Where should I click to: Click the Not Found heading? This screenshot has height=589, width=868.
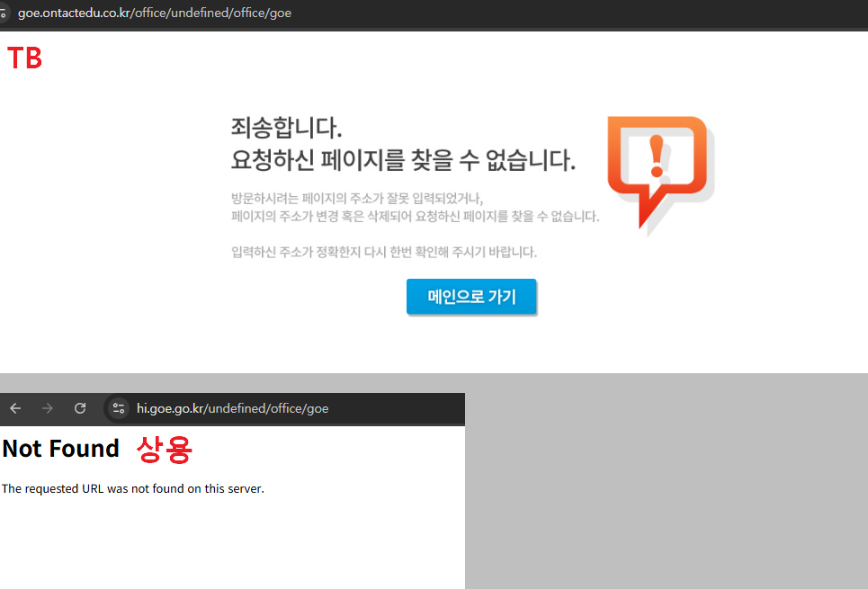click(x=61, y=449)
